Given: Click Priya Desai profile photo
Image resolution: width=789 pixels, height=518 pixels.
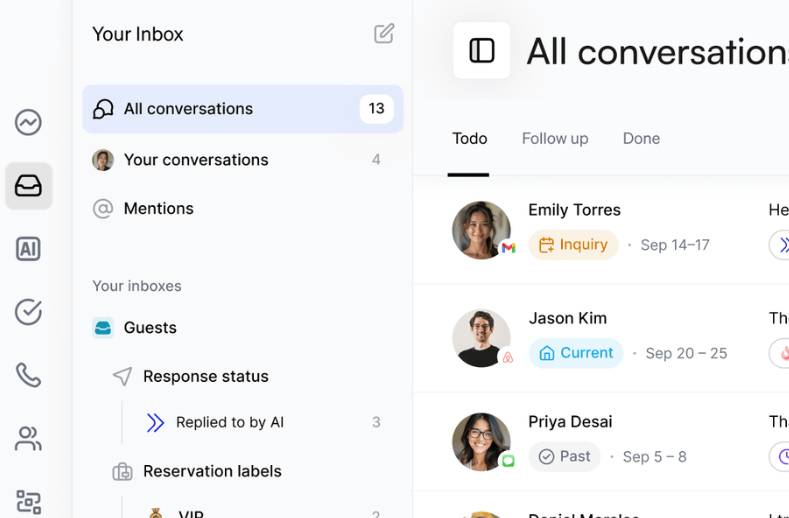Looking at the screenshot, I should 481,441.
